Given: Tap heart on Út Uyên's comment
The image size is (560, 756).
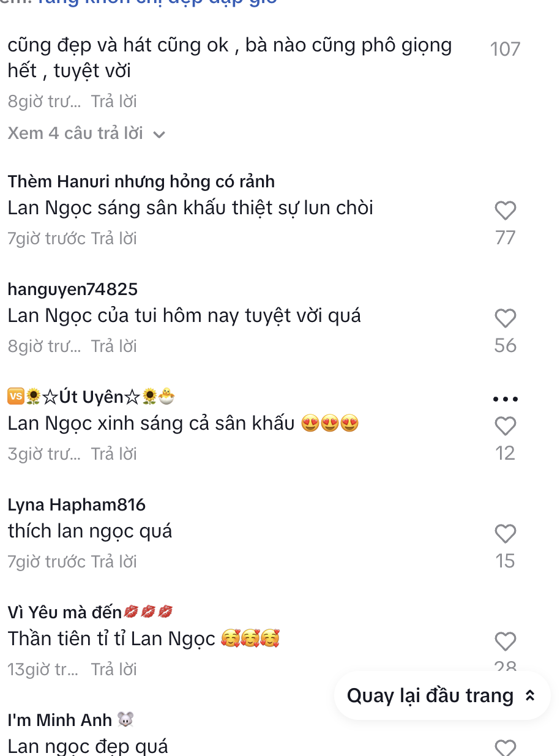Looking at the screenshot, I should (x=505, y=426).
